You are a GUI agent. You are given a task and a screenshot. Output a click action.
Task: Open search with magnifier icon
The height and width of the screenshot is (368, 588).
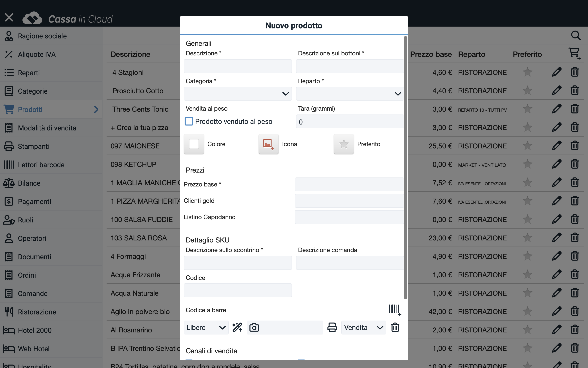[x=576, y=36]
